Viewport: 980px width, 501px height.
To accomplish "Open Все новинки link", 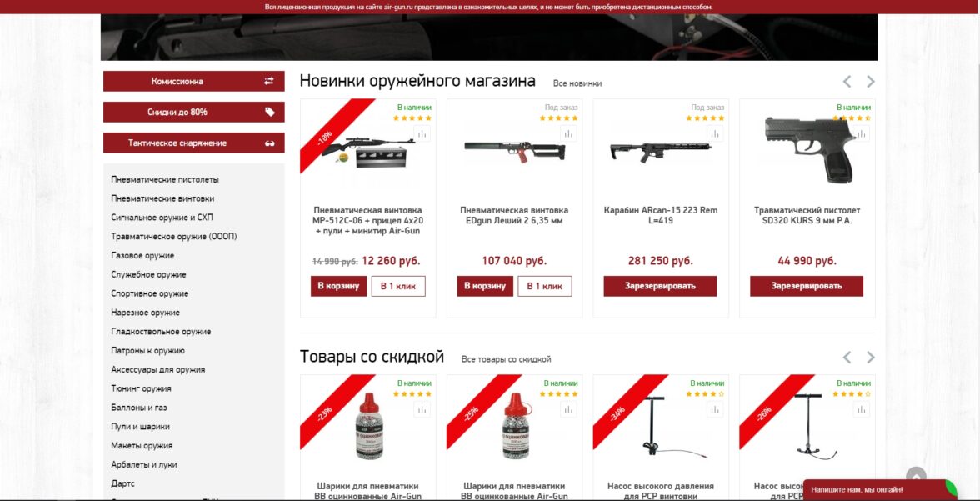I will click(577, 83).
